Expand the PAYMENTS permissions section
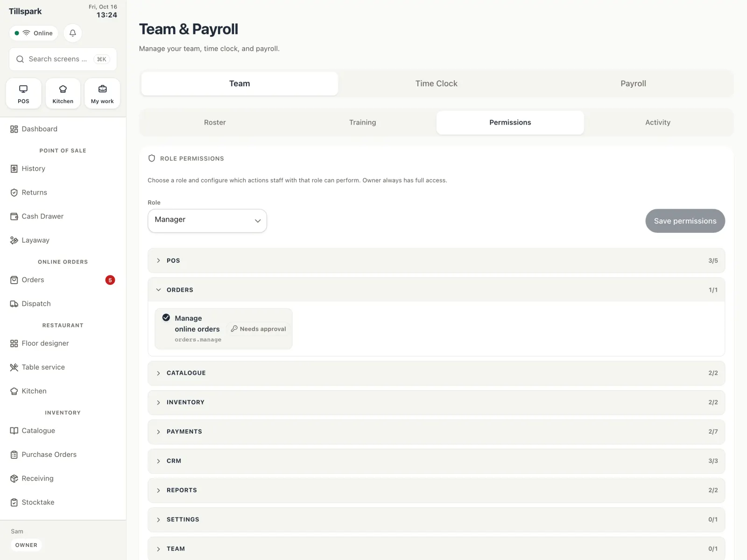Viewport: 747px width, 560px height. coord(437,432)
